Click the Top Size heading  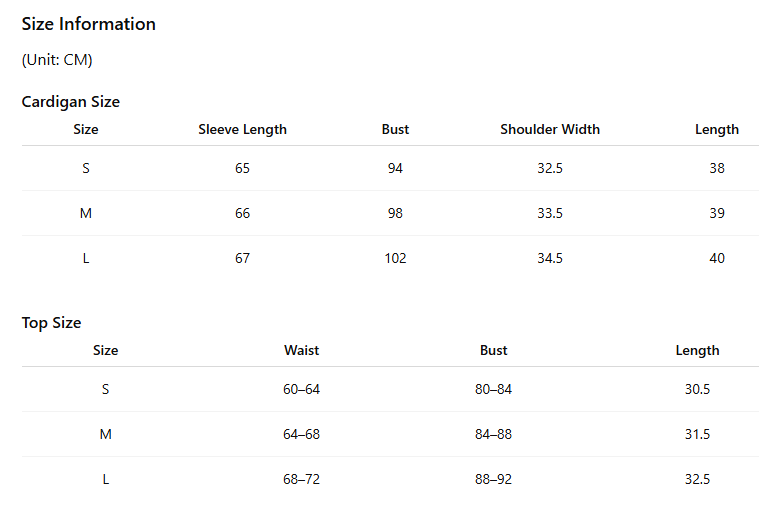51,322
